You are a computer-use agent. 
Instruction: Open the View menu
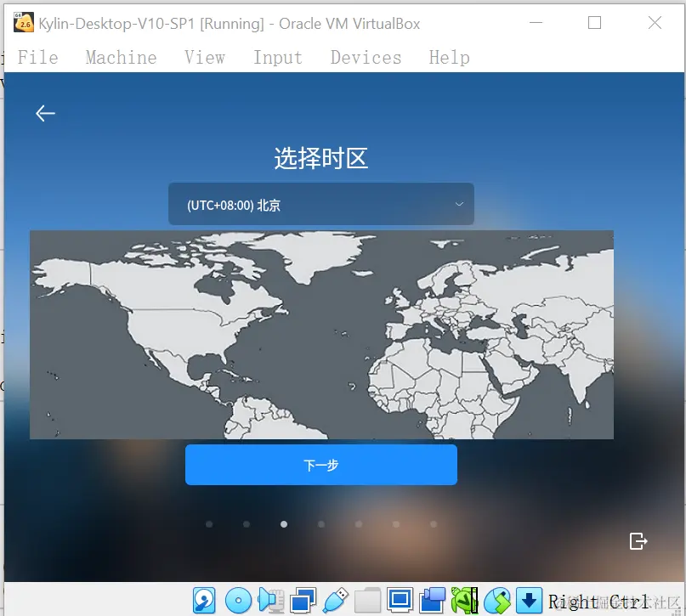click(x=205, y=57)
